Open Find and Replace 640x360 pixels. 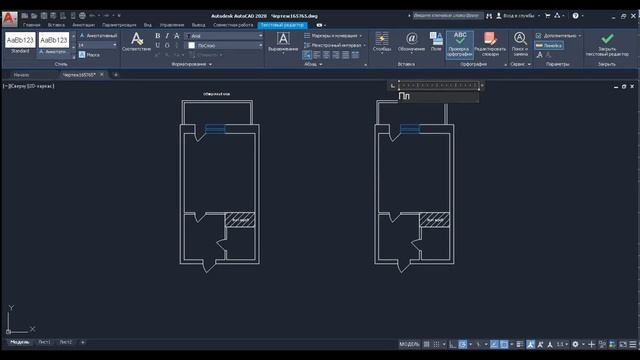click(x=520, y=44)
